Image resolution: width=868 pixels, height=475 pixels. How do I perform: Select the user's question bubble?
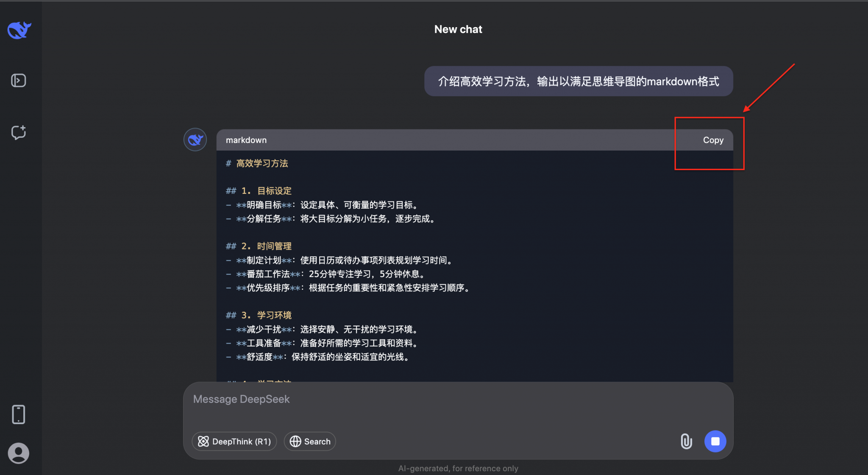pos(578,81)
